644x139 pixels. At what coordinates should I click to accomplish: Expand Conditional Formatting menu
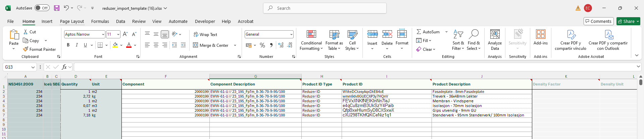click(x=311, y=40)
